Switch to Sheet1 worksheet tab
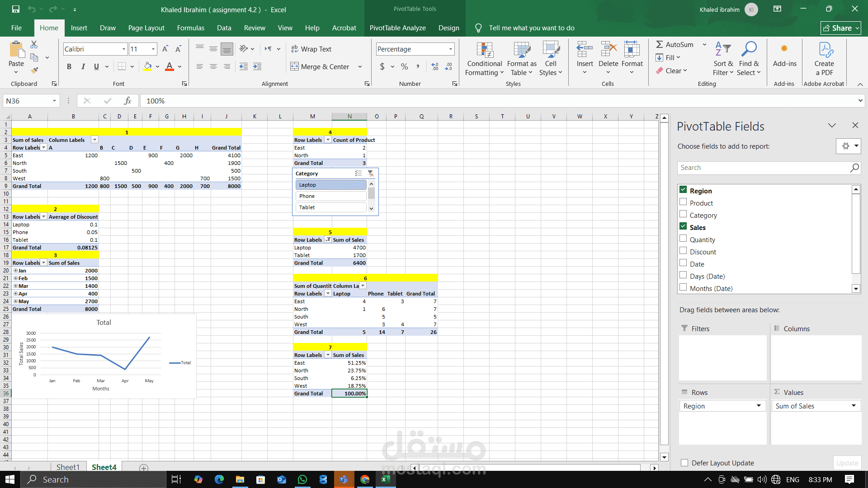Image resolution: width=868 pixels, height=488 pixels. click(x=68, y=467)
